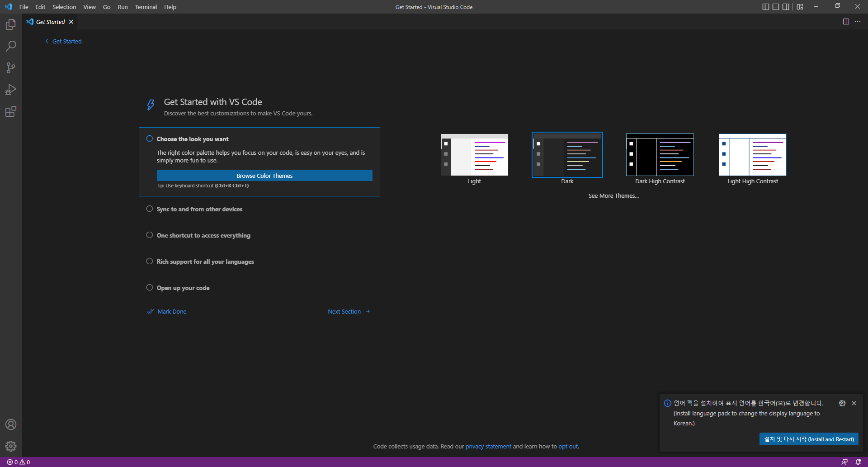Open the Terminal menu

[x=146, y=7]
